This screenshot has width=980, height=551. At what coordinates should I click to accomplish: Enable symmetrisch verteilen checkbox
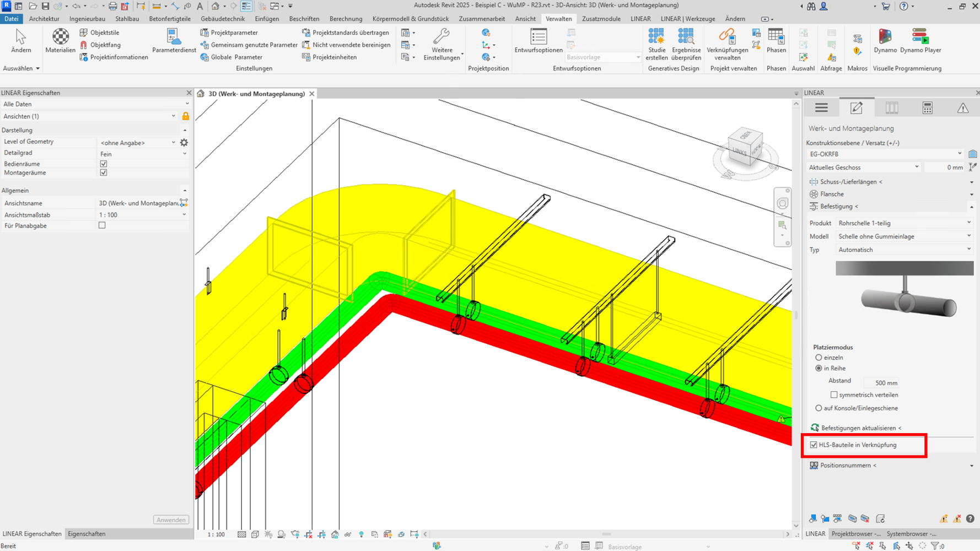pos(834,395)
